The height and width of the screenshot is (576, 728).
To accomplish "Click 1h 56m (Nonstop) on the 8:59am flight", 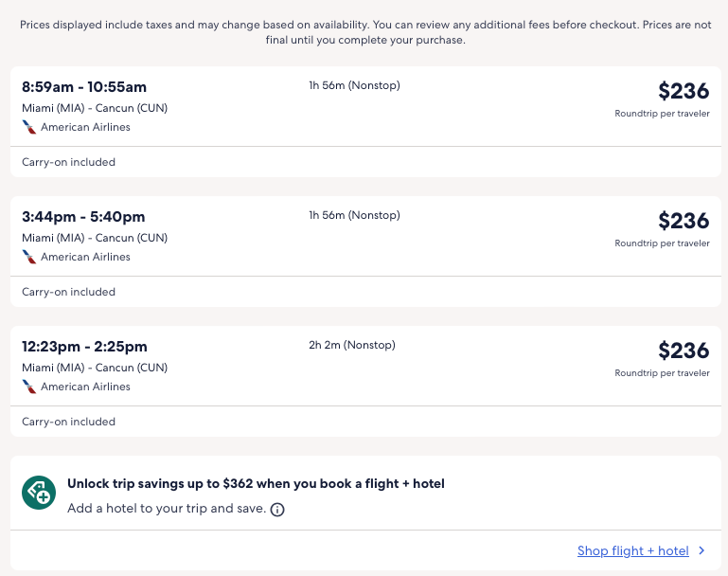I will 354,85.
